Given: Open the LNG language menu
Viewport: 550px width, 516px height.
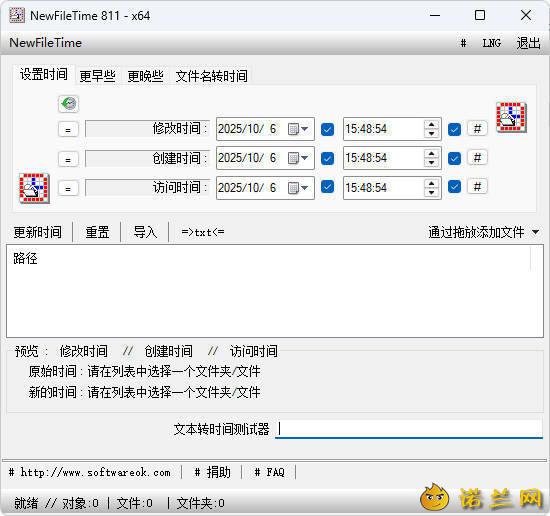Looking at the screenshot, I should (x=491, y=43).
